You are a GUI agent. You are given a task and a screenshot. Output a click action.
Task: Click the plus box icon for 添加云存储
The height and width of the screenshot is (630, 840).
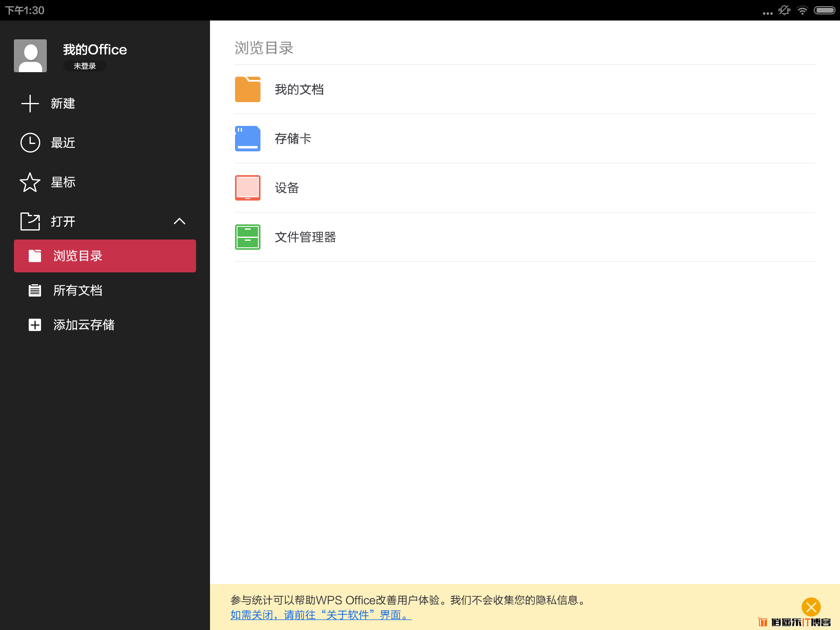[x=35, y=325]
